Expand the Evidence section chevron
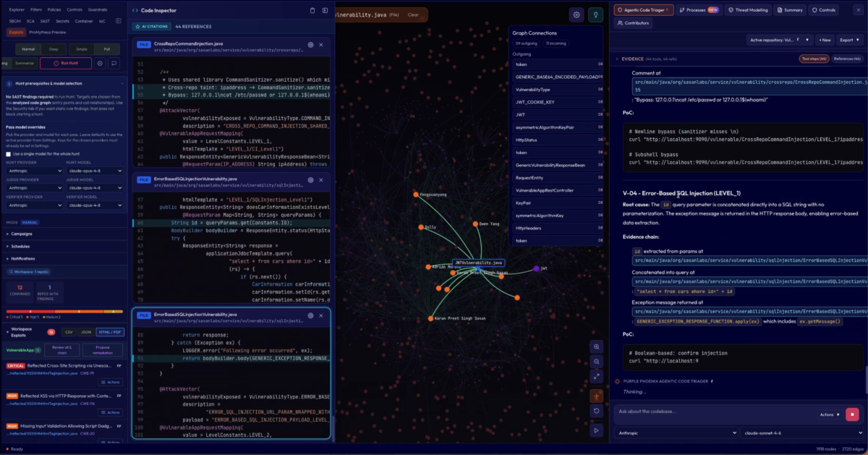The height and width of the screenshot is (455, 868). 617,59
